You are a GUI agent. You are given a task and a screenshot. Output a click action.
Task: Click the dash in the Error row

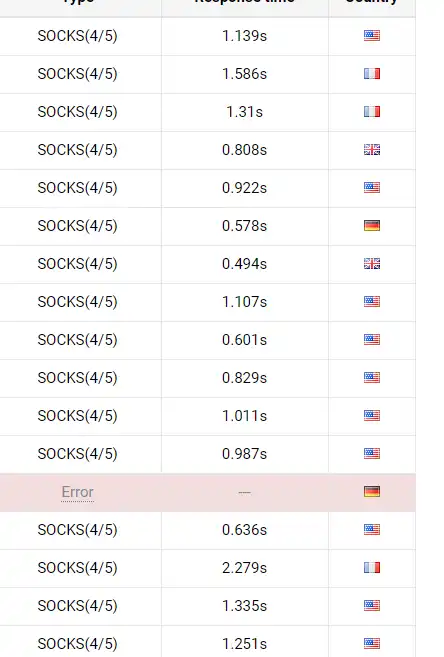point(245,492)
